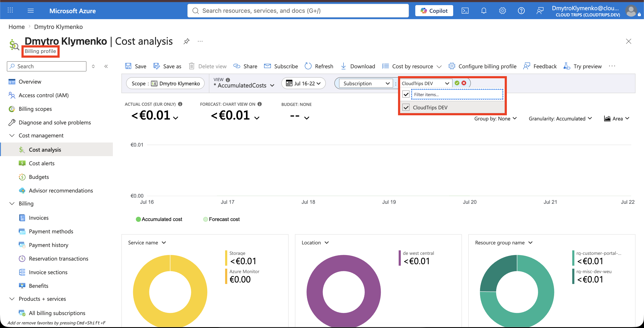Image resolution: width=644 pixels, height=328 pixels.
Task: Collapse the Products + services section
Action: 12,299
